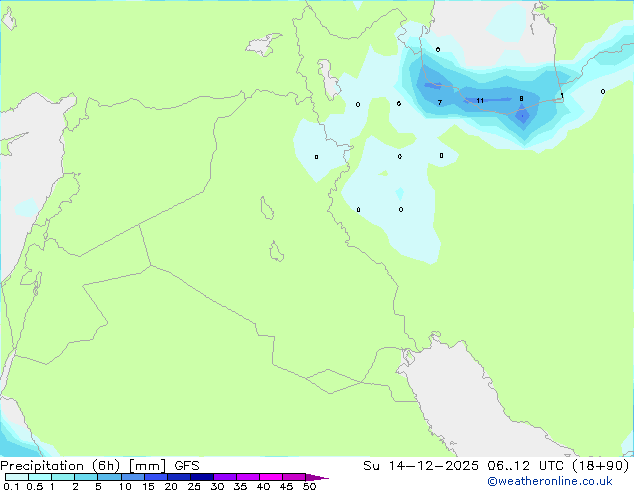Select the 45–50 mm legend color box
This screenshot has width=634, height=490.
pos(294,477)
